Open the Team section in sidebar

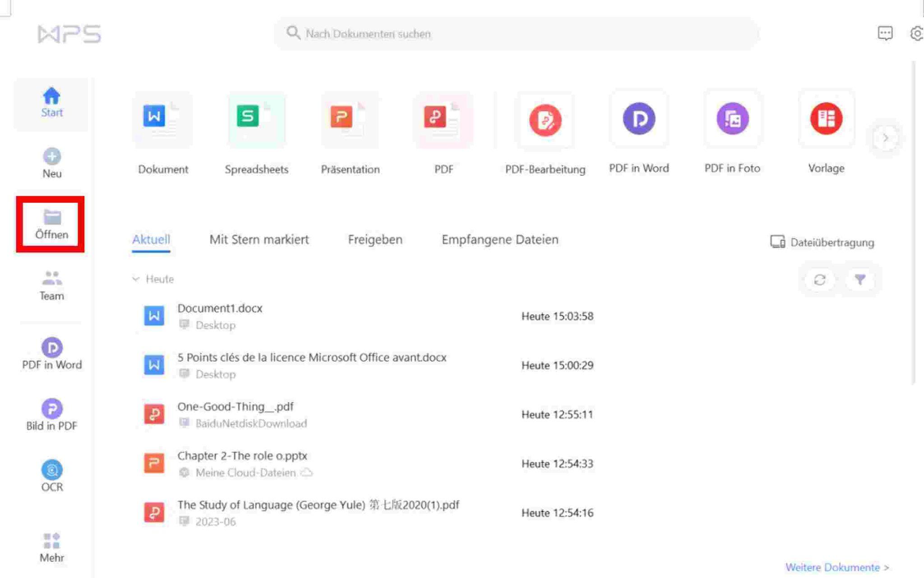tap(52, 285)
